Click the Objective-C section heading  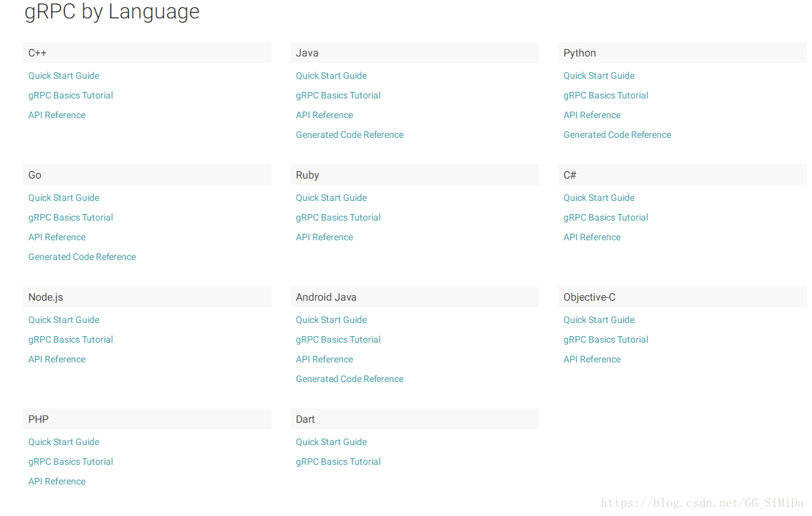pyautogui.click(x=682, y=297)
